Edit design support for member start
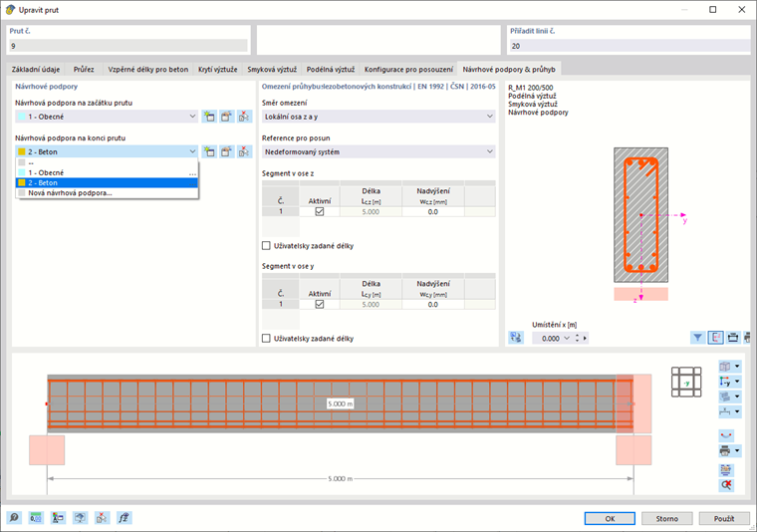This screenshot has width=757, height=532. click(226, 117)
